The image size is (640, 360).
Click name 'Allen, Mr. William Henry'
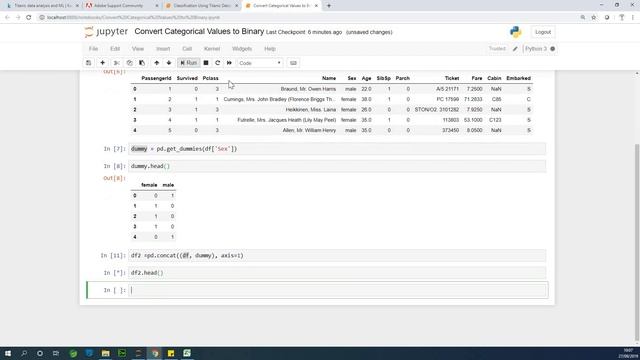309,130
